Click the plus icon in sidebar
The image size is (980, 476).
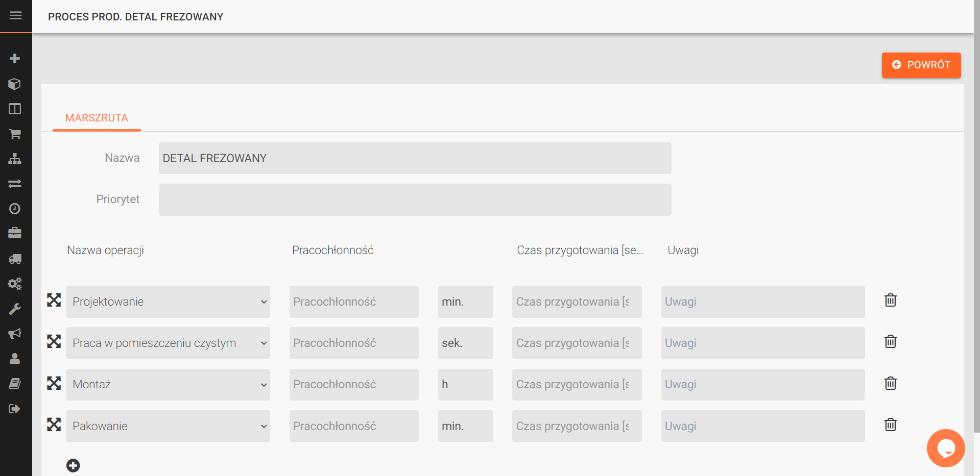[15, 58]
